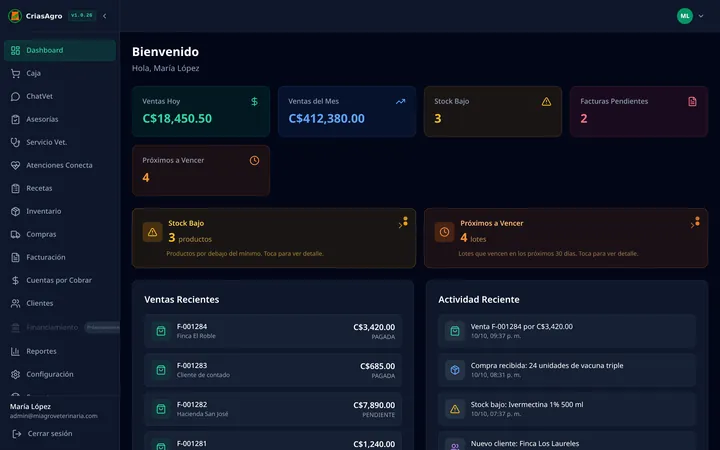720x450 pixels.
Task: Open activity Venta F-001284 por C$3,420.00
Action: 567,331
